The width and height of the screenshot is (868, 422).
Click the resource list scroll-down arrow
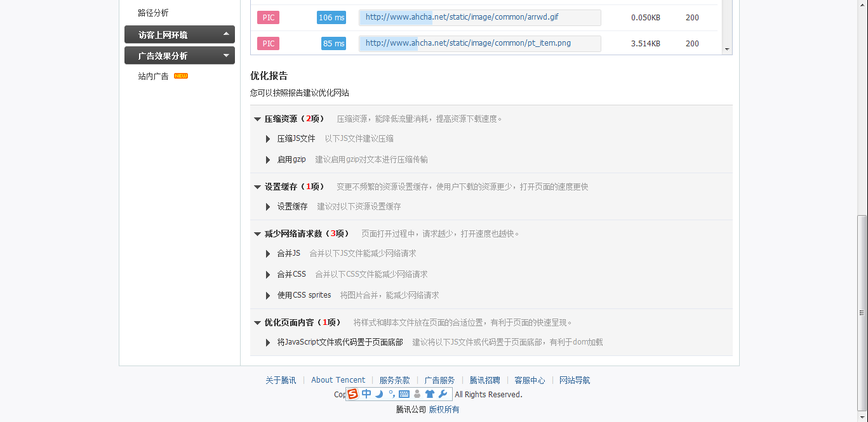click(x=727, y=49)
